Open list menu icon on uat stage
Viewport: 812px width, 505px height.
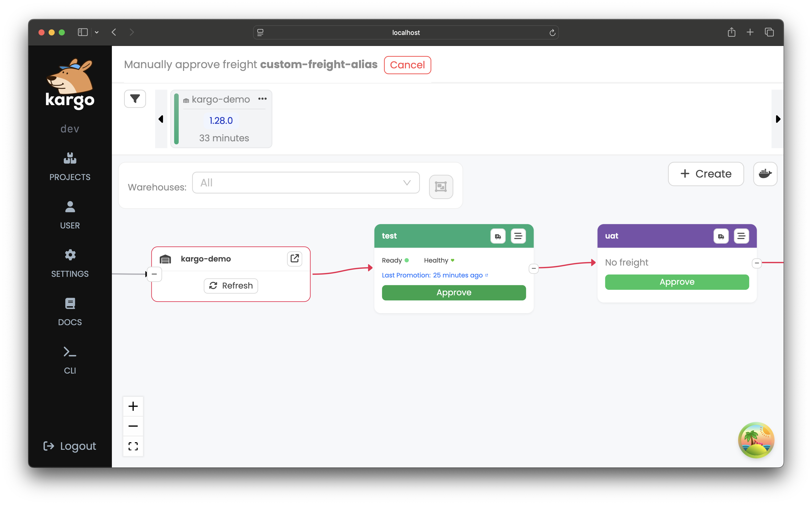point(741,236)
